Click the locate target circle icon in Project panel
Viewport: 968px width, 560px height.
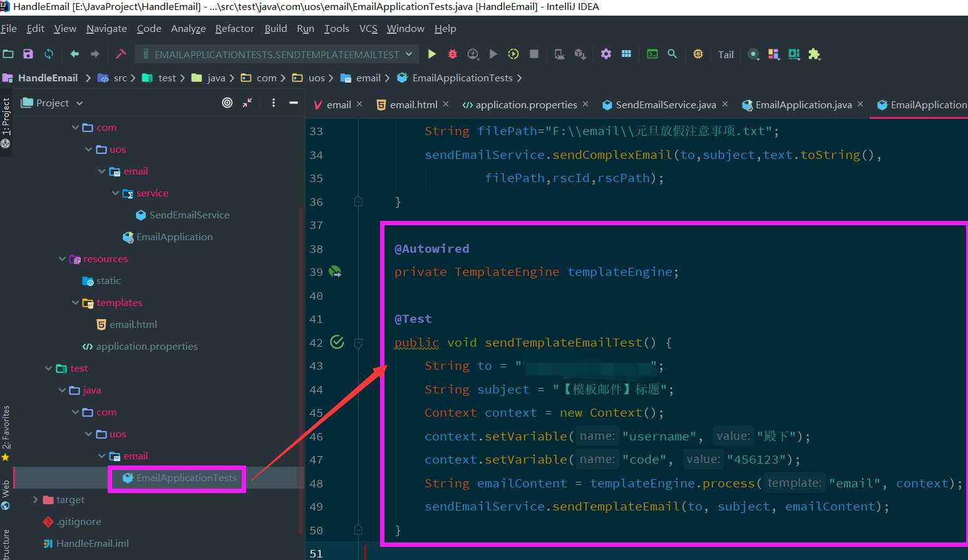[x=227, y=103]
